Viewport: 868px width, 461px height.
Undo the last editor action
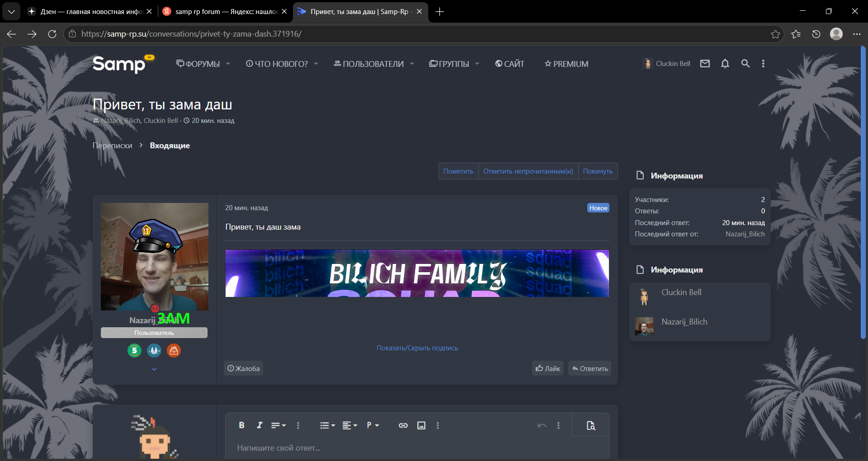542,425
